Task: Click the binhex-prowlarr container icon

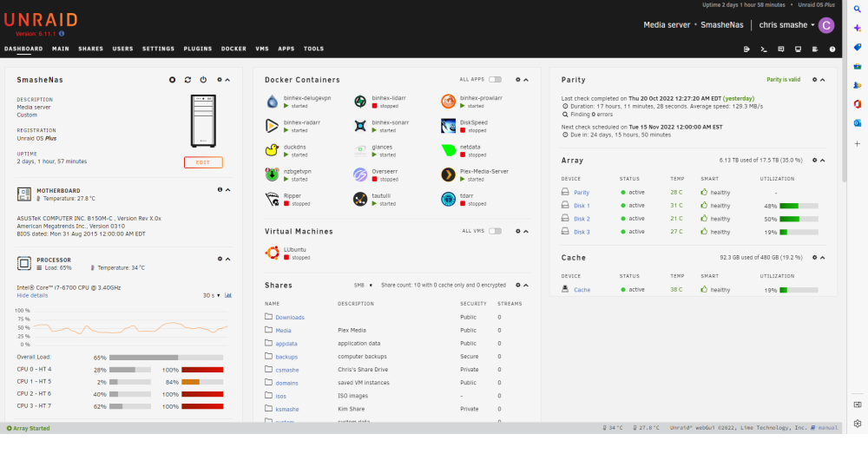Action: (448, 102)
